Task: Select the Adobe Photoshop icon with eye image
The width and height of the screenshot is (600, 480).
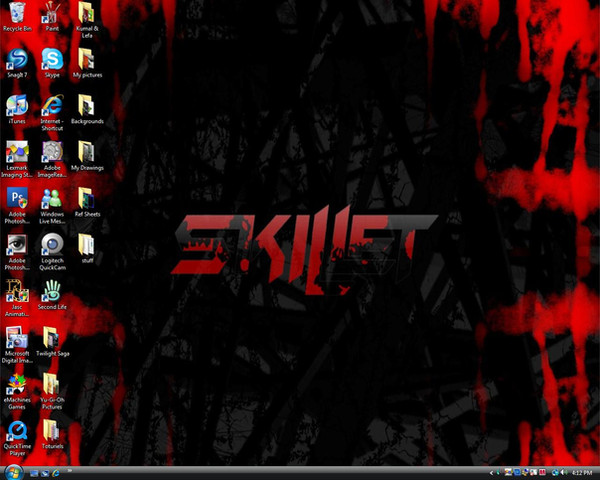Action: (x=17, y=252)
